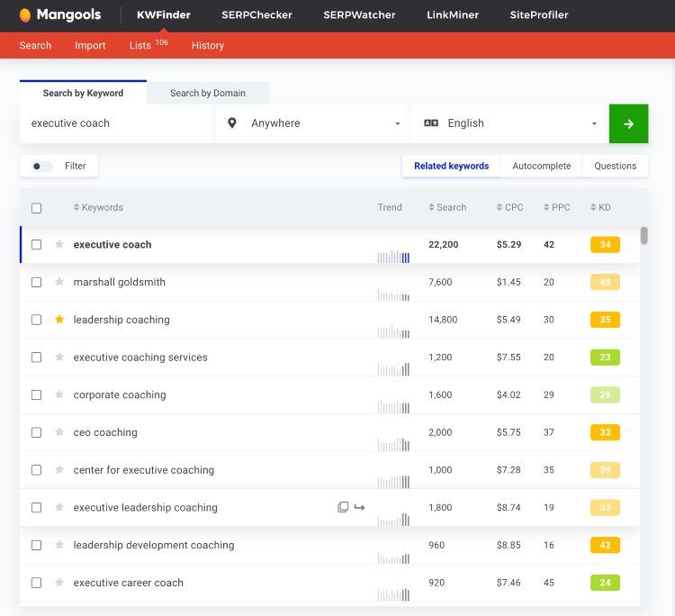This screenshot has height=616, width=675.
Task: Check executive coaching services row checkbox
Action: pyautogui.click(x=37, y=358)
